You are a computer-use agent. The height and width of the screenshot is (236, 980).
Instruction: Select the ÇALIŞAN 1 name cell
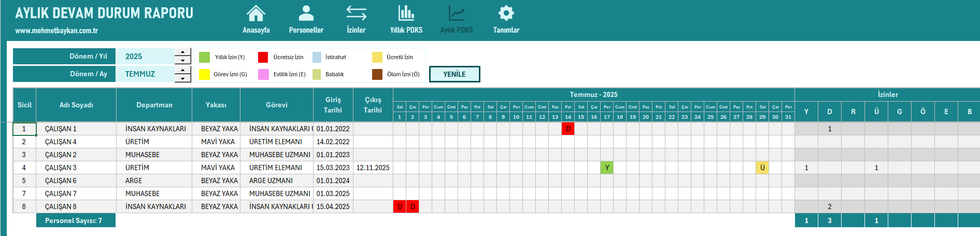(x=76, y=129)
